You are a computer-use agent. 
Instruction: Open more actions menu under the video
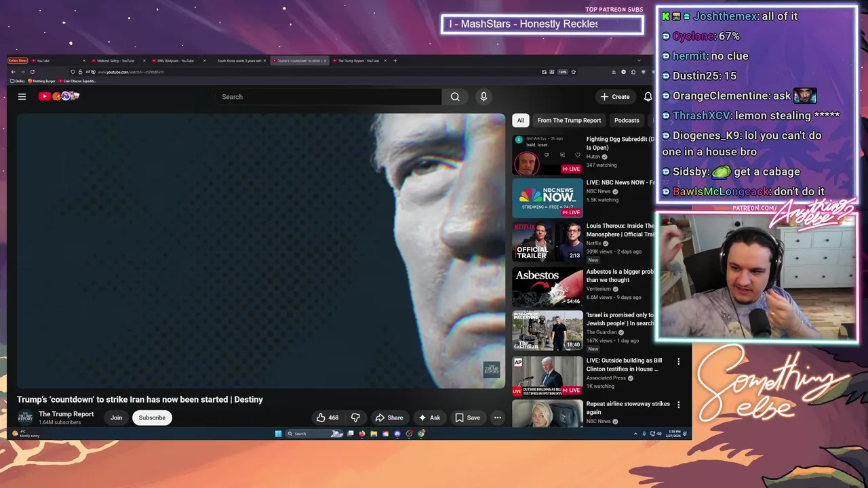[498, 418]
